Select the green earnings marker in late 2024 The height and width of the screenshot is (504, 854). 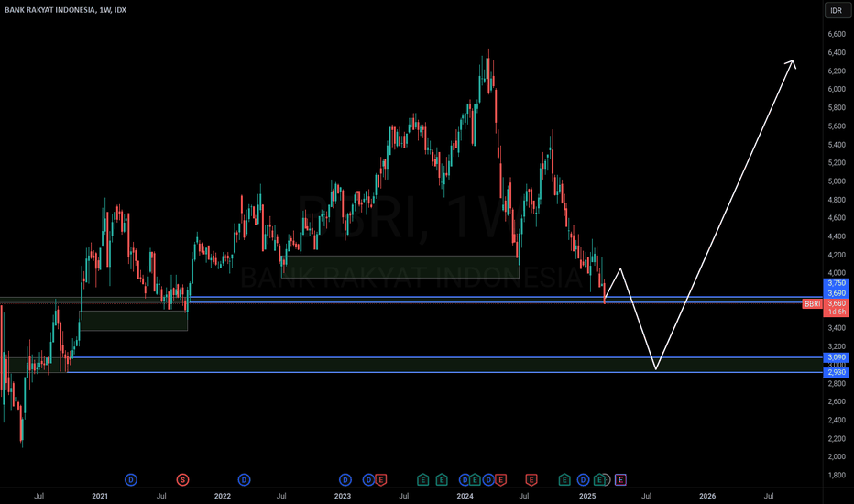pyautogui.click(x=564, y=479)
